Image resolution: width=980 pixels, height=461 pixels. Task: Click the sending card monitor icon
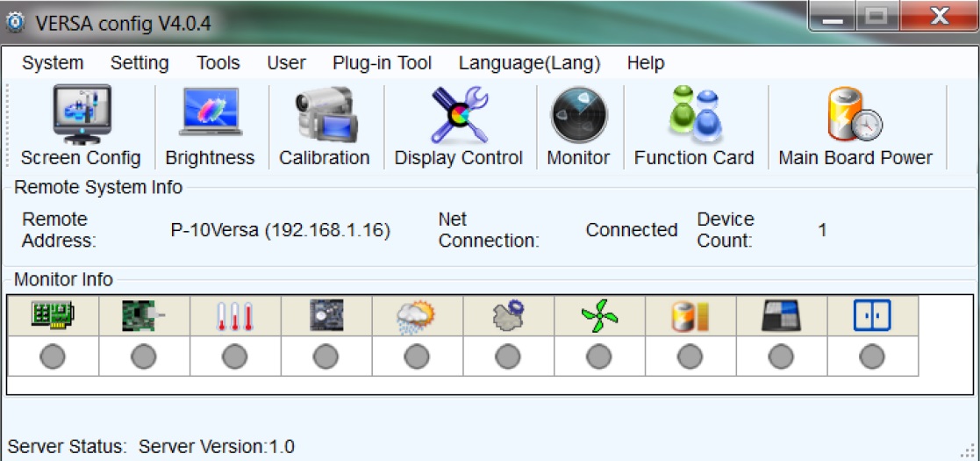pos(53,316)
